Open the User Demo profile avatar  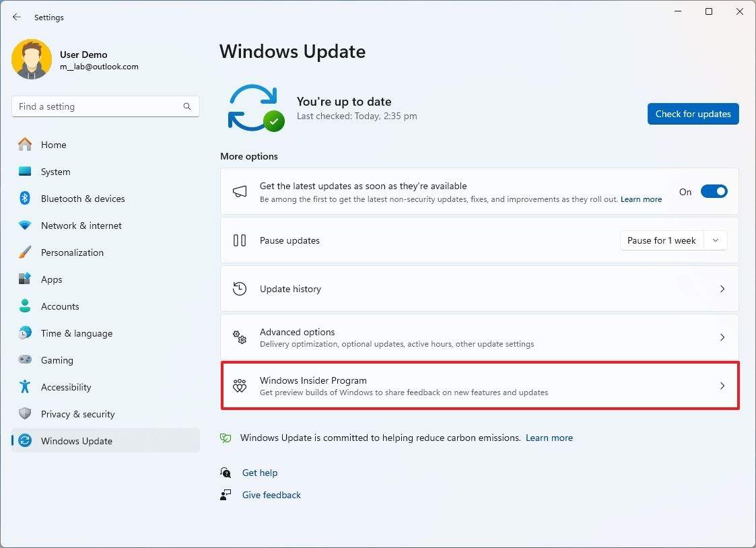point(32,59)
